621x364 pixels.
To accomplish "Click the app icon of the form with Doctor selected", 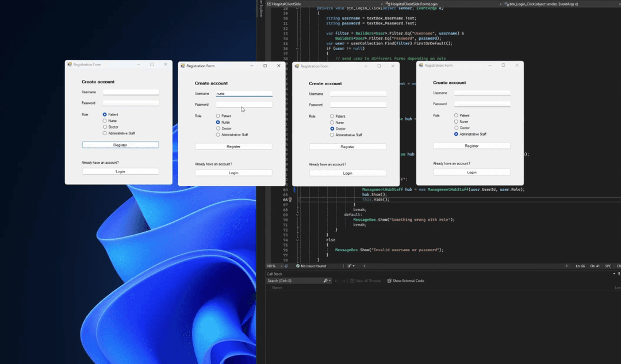I will (x=297, y=66).
